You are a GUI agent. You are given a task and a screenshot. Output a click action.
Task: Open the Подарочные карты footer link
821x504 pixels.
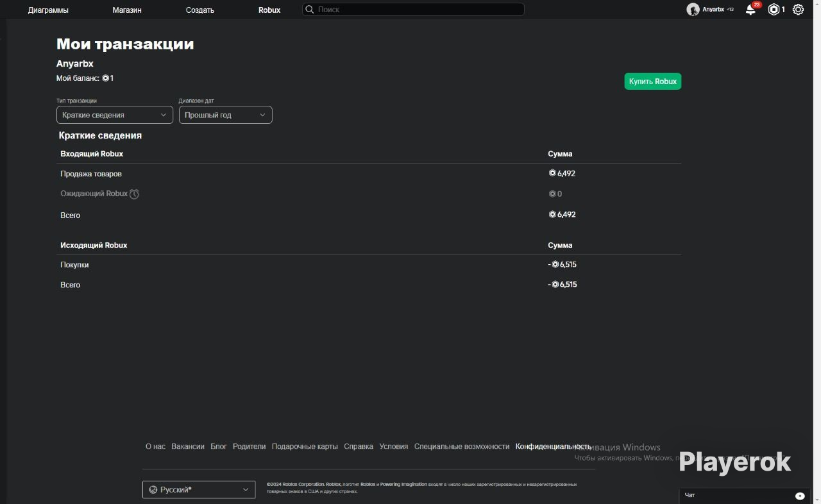click(305, 446)
